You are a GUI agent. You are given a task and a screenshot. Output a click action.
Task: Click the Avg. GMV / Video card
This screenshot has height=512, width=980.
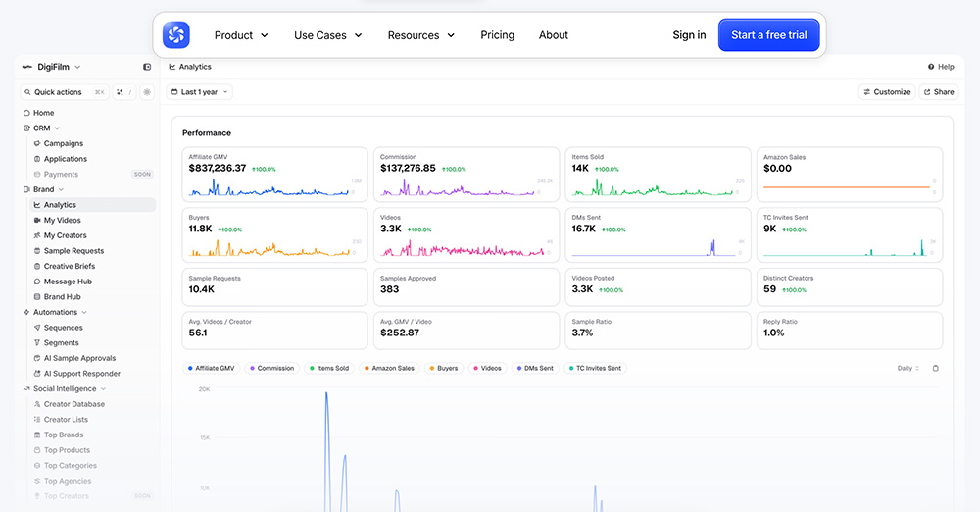(x=466, y=331)
